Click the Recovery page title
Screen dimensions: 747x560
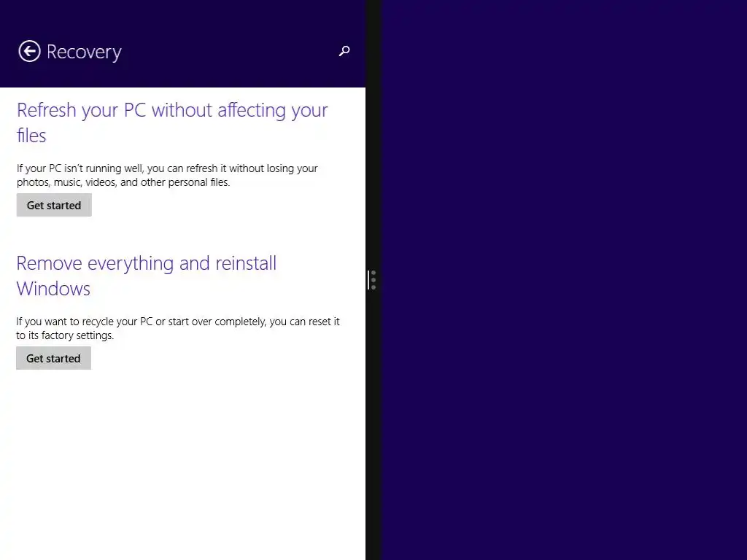point(84,52)
